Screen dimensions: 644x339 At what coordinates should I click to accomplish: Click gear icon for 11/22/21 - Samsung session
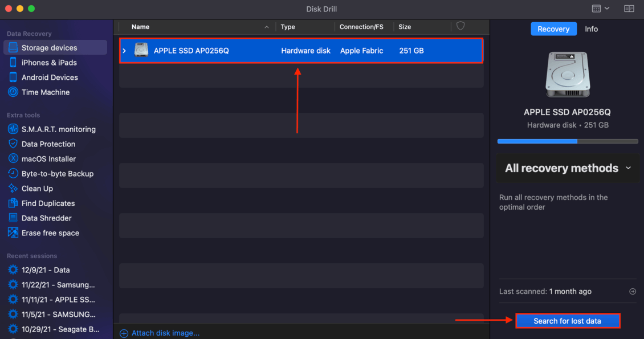coord(13,284)
